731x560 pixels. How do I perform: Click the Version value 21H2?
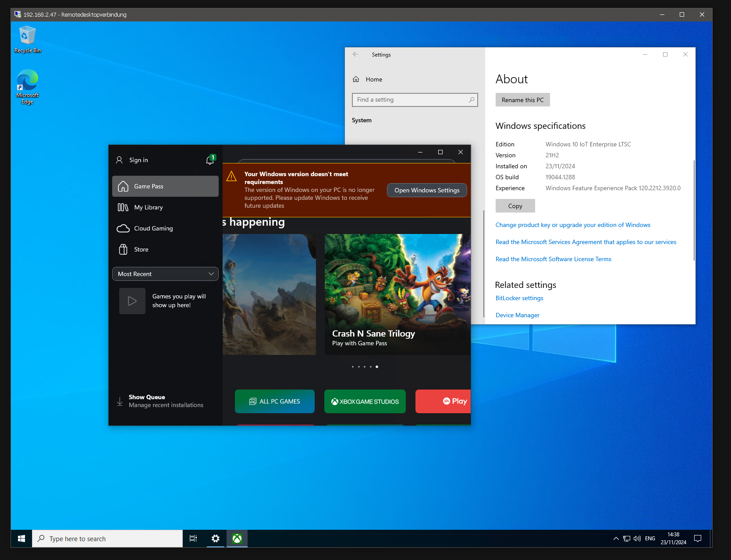[552, 155]
